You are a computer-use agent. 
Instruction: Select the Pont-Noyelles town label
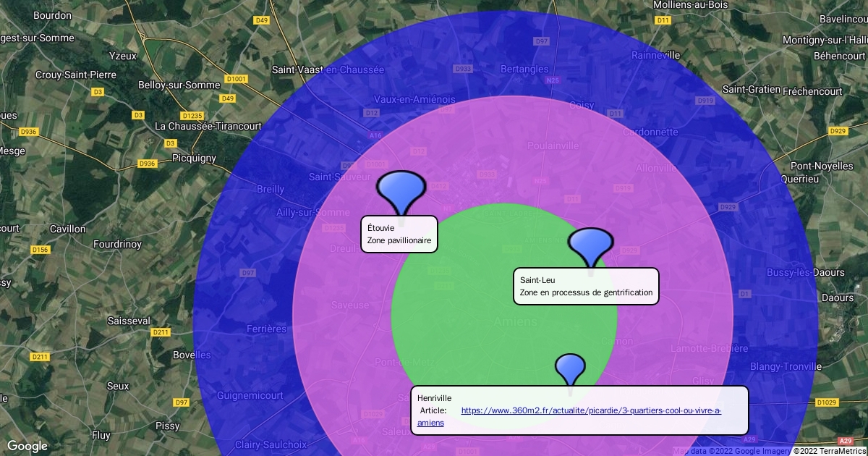click(x=822, y=166)
